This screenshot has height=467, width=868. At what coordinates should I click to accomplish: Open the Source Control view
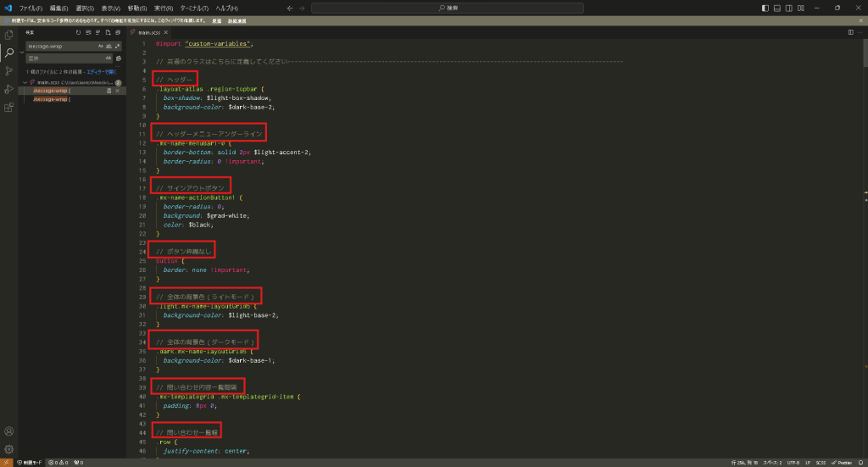click(9, 71)
